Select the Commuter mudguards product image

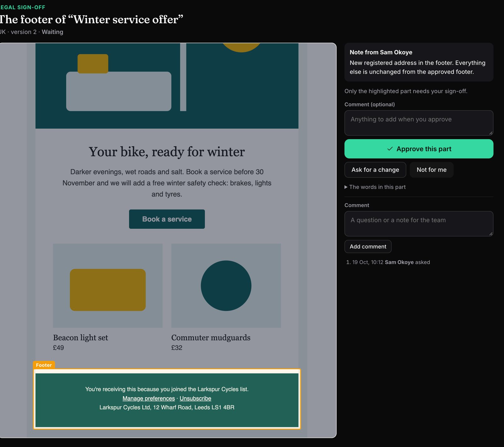point(226,286)
